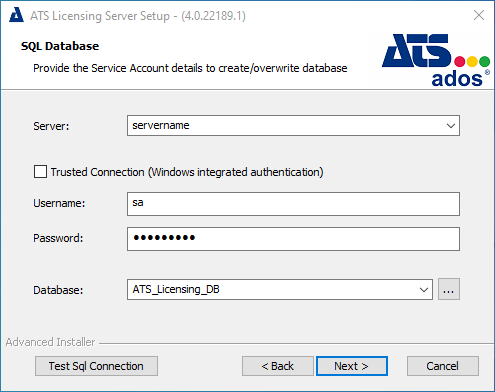Proceed with the Next button

352,366
